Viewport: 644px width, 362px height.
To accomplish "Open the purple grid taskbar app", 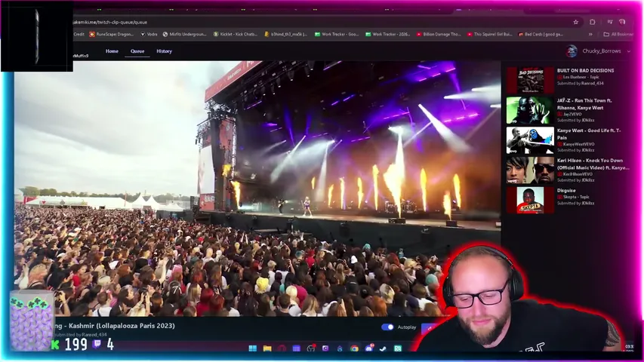I will pos(296,348).
